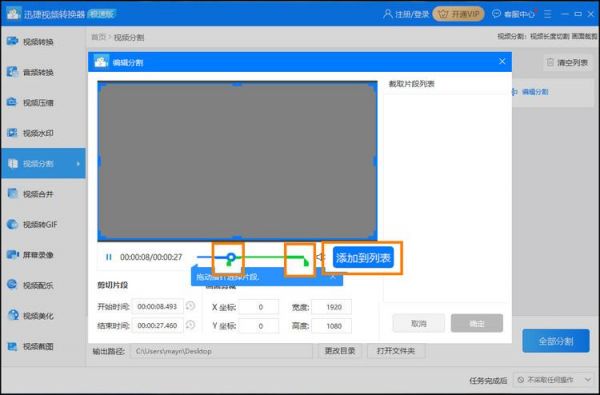Click the right-middle crop handle

tap(375, 162)
